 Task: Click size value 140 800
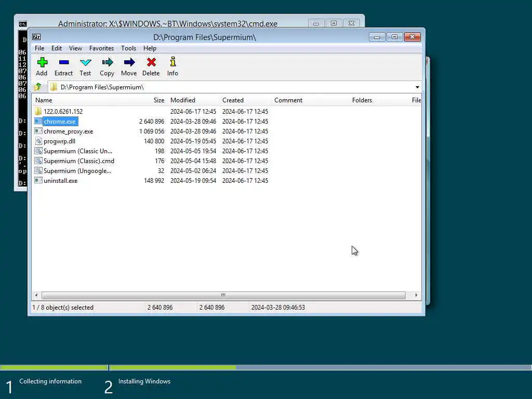pos(154,141)
